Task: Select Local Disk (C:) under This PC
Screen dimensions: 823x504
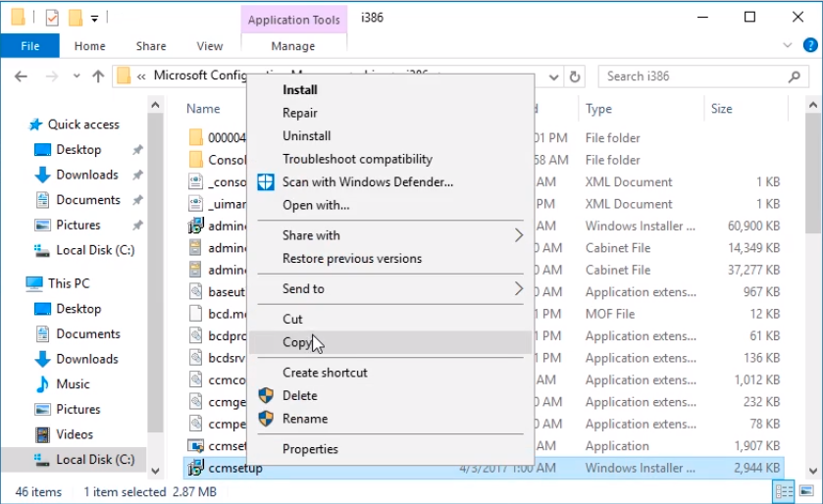Action: 95,460
